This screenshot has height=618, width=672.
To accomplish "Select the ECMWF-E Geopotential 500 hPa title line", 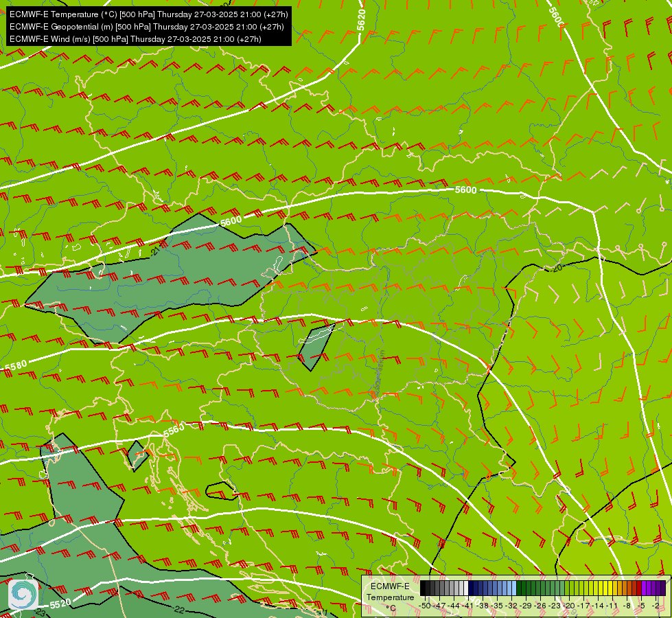I will 147,27.
